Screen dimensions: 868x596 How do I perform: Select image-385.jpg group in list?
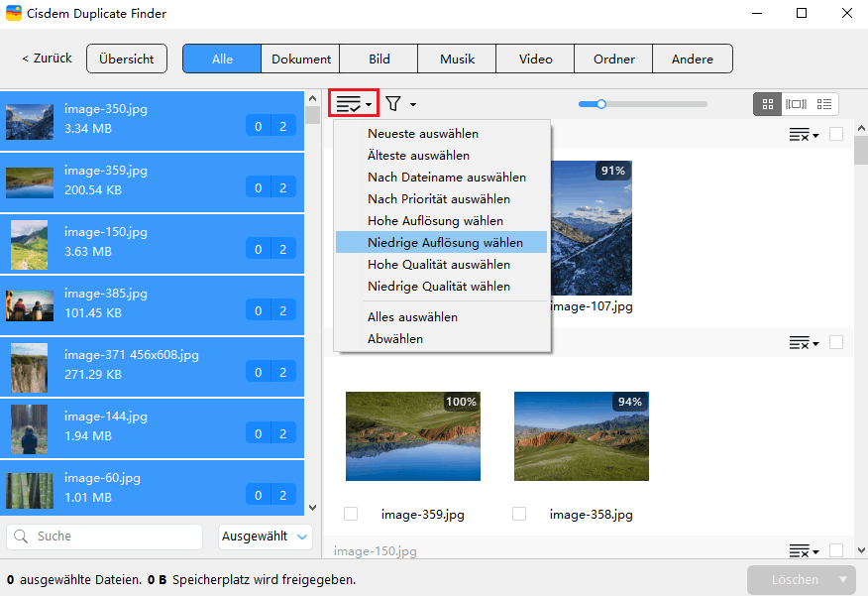pyautogui.click(x=152, y=305)
